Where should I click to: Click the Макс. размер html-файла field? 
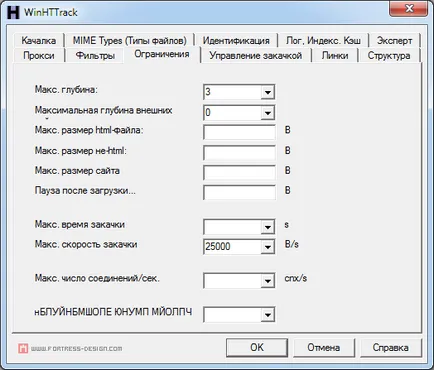point(239,132)
